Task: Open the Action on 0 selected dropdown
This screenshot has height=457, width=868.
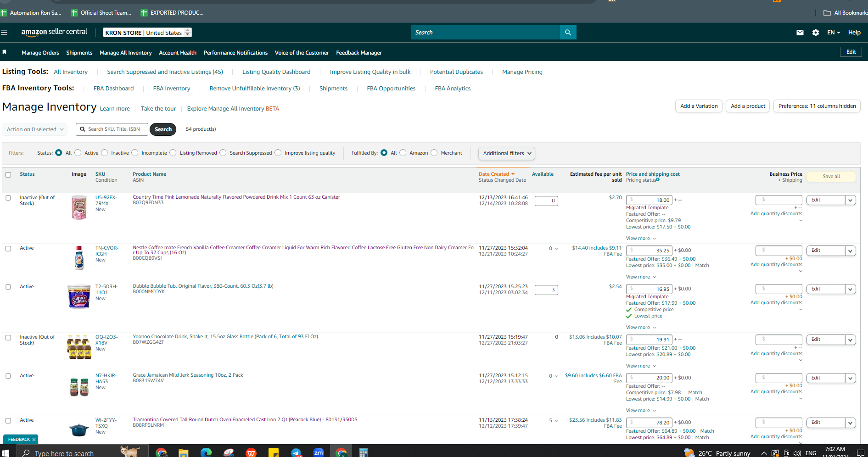Action: click(35, 129)
